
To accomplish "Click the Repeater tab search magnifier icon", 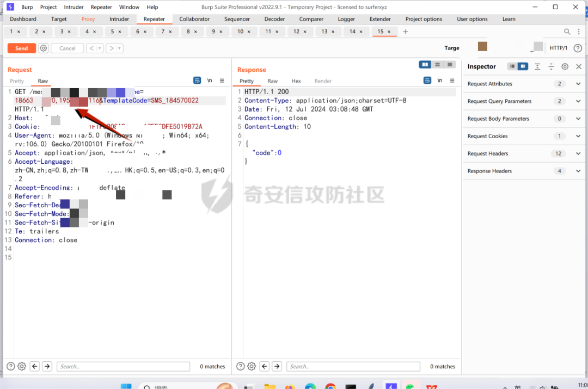I will (x=567, y=32).
